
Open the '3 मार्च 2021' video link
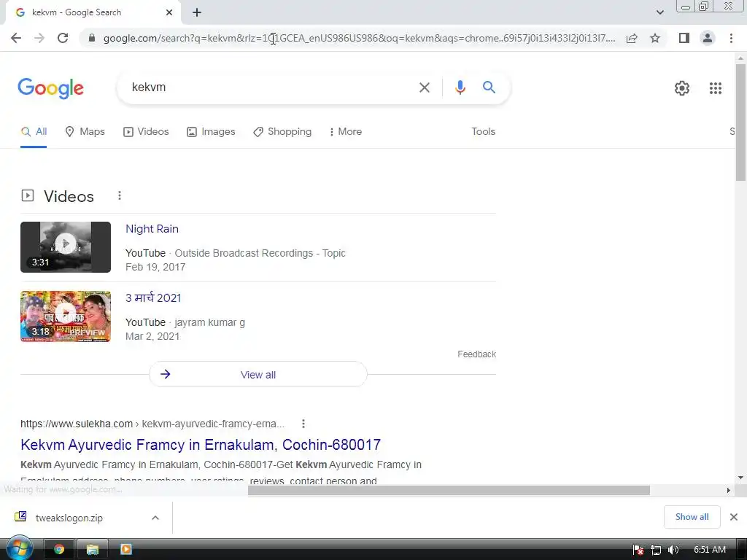pyautogui.click(x=153, y=298)
